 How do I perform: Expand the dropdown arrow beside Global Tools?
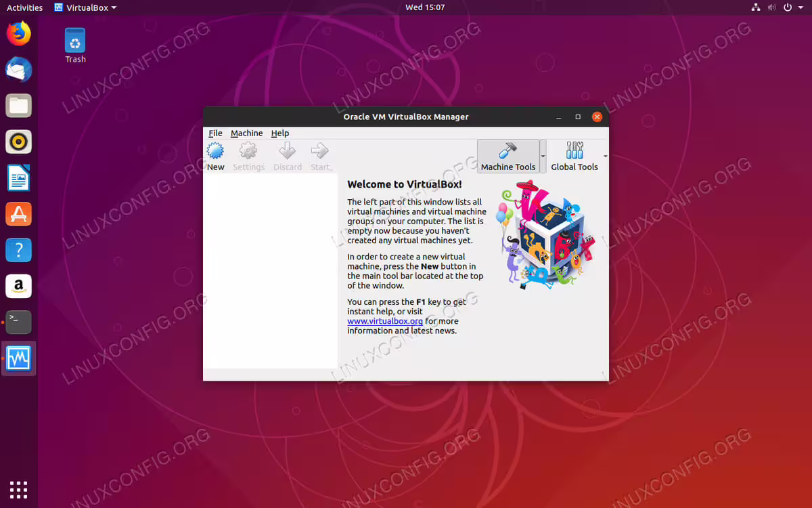tap(605, 156)
